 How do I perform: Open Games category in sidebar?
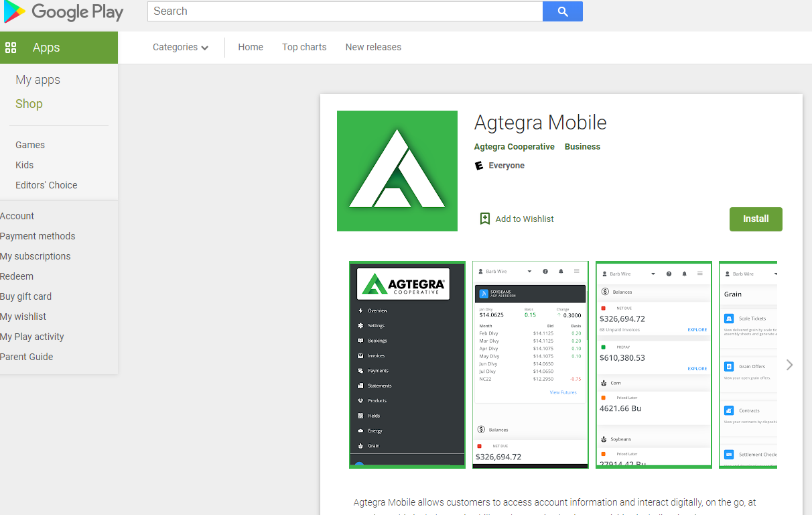coord(30,145)
